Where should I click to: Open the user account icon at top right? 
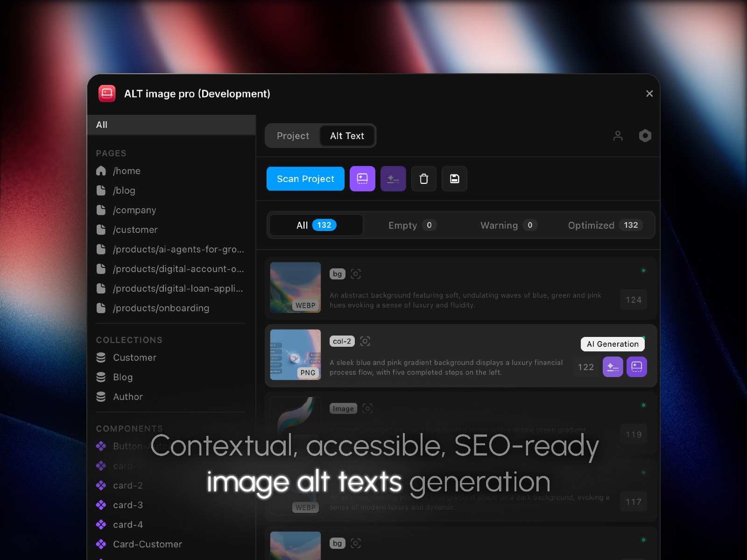tap(618, 136)
